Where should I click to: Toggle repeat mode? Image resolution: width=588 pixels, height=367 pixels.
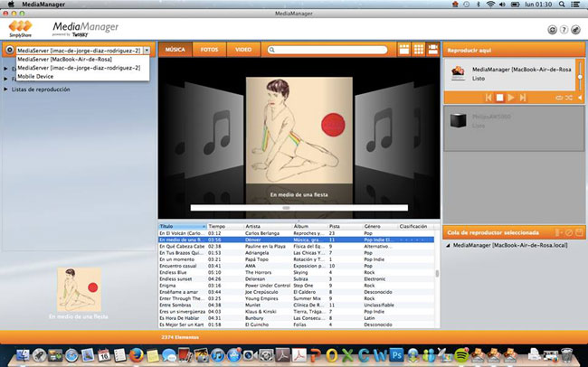[x=559, y=98]
